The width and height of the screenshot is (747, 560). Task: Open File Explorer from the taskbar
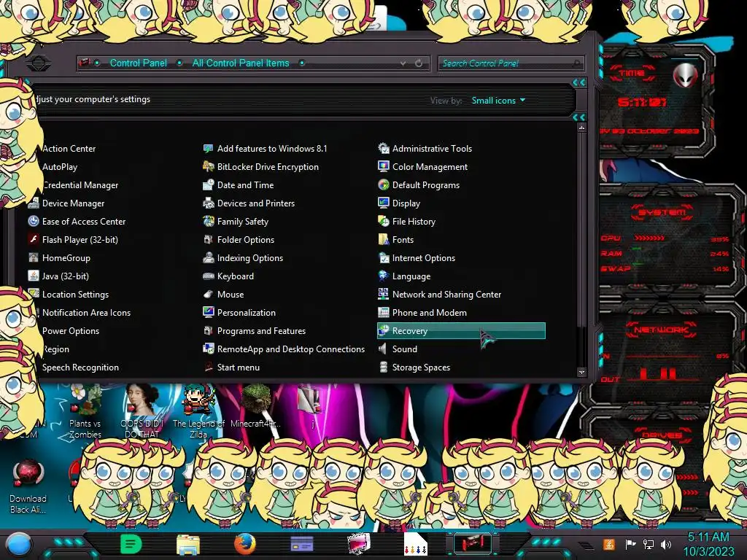point(188,544)
